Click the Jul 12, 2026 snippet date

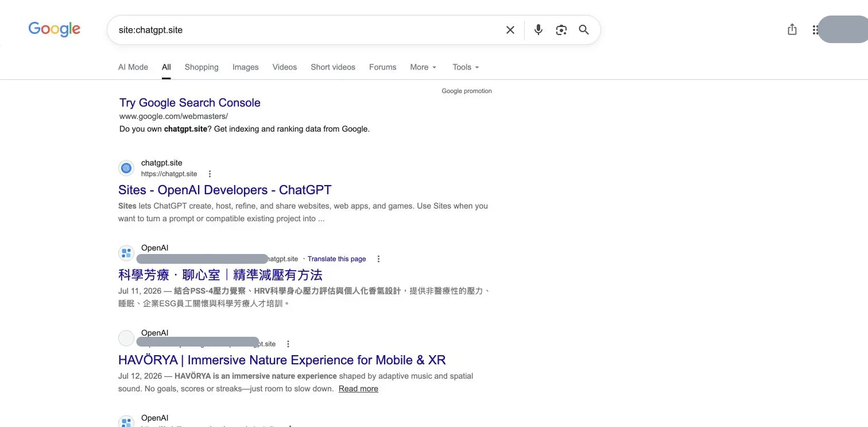[x=140, y=376]
